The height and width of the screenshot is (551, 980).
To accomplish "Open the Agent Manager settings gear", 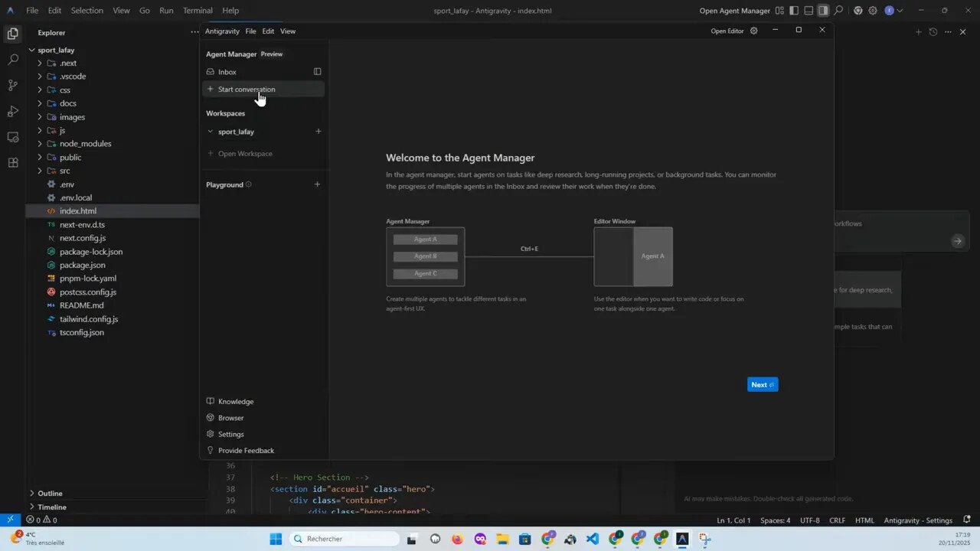I will 754,31.
